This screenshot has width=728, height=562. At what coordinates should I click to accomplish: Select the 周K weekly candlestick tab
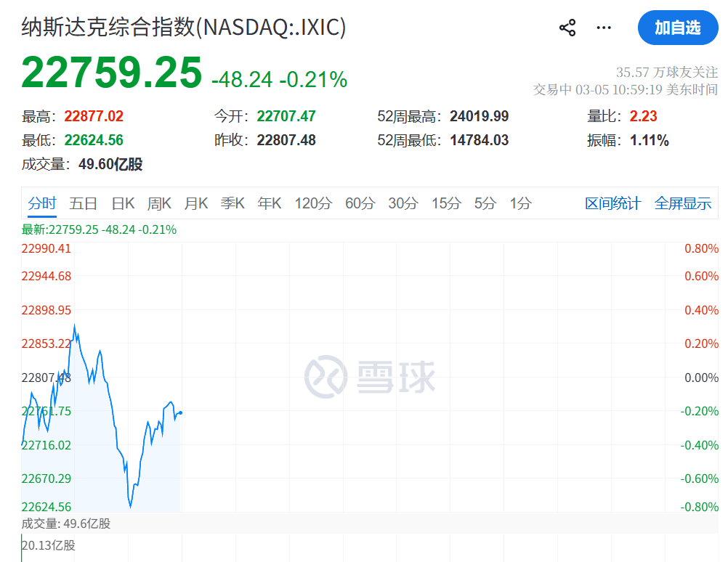click(x=159, y=203)
